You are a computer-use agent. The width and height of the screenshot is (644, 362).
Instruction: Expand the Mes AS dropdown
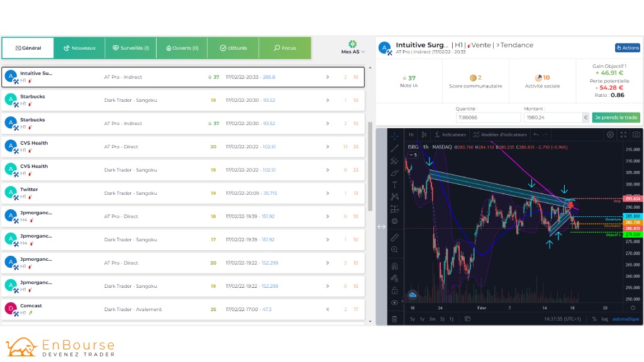pyautogui.click(x=352, y=48)
